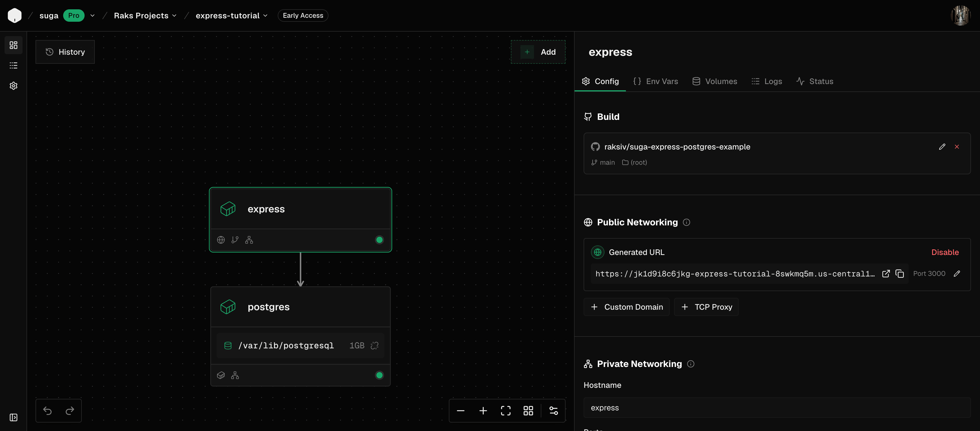Image resolution: width=980 pixels, height=431 pixels.
Task: Switch to the Status tab
Action: tap(815, 81)
